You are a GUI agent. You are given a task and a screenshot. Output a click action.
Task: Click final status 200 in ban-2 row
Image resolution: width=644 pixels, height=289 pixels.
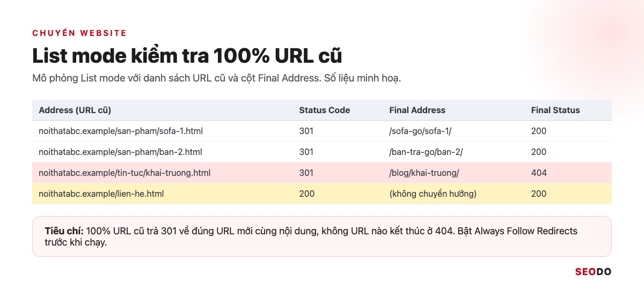pos(539,152)
